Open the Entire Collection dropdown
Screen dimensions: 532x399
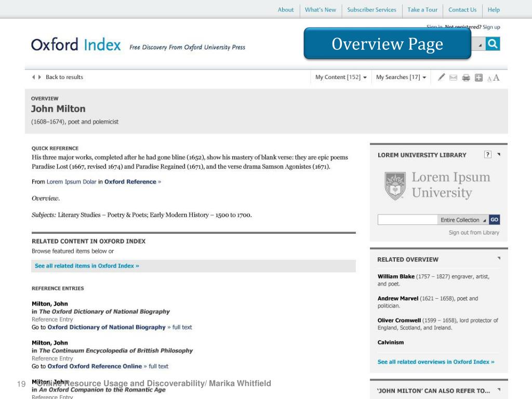coord(463,220)
